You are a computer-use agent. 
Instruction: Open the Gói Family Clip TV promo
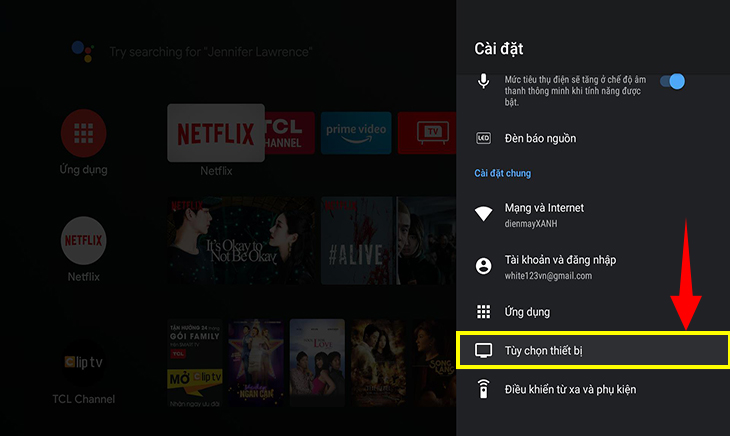(195, 363)
